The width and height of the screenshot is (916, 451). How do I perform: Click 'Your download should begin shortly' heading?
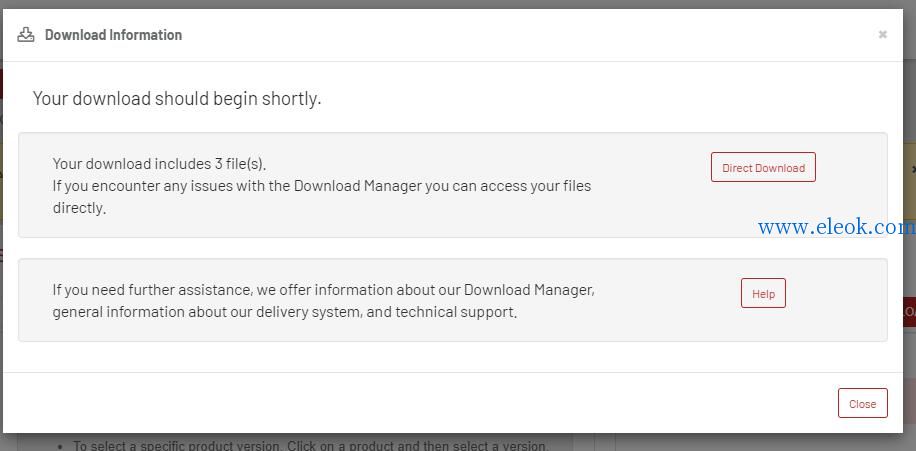point(177,99)
